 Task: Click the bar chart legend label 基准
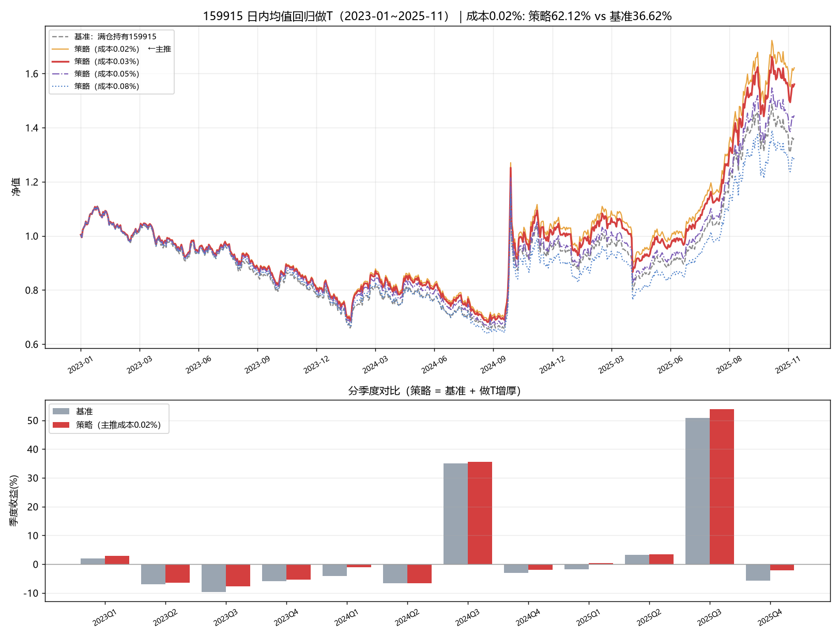tap(84, 411)
